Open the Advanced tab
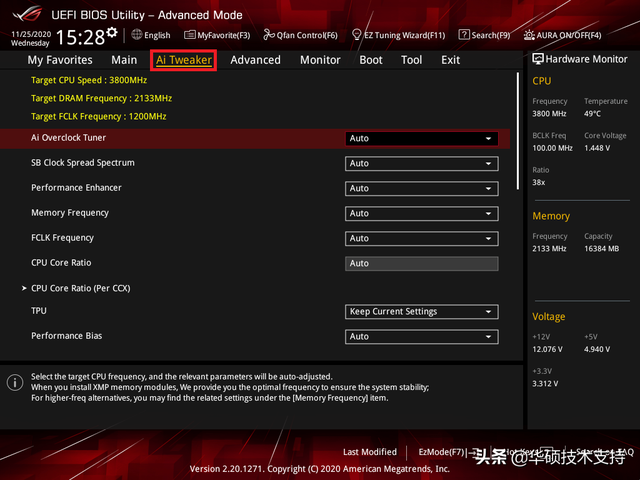Viewport: 640px width, 480px height. tap(256, 60)
